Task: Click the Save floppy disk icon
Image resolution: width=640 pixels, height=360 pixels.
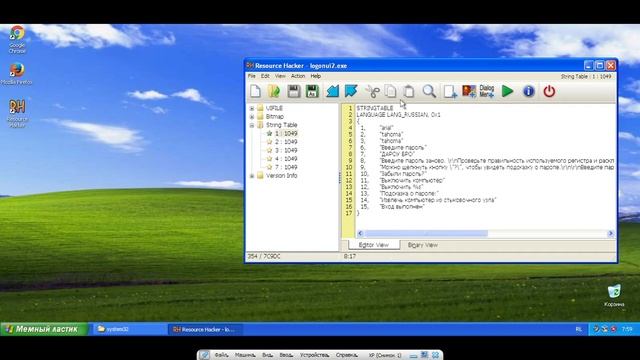Action: tap(293, 91)
